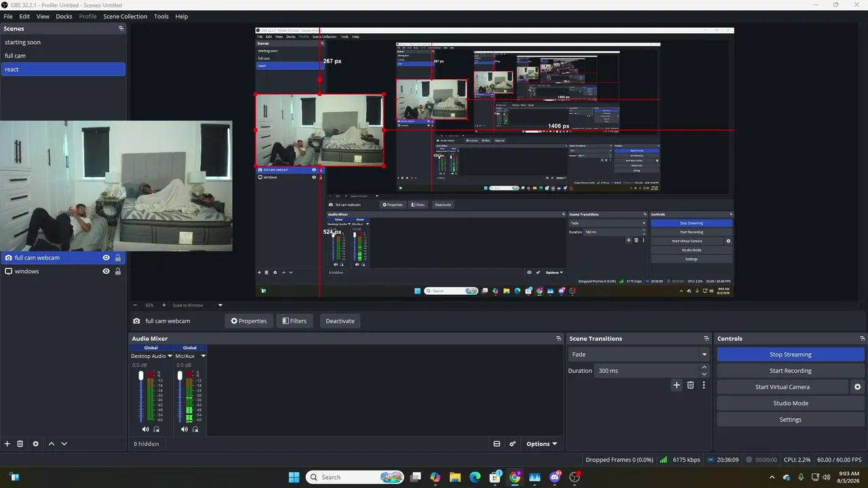Open the File menu
This screenshot has width=868, height=488.
(x=8, y=16)
